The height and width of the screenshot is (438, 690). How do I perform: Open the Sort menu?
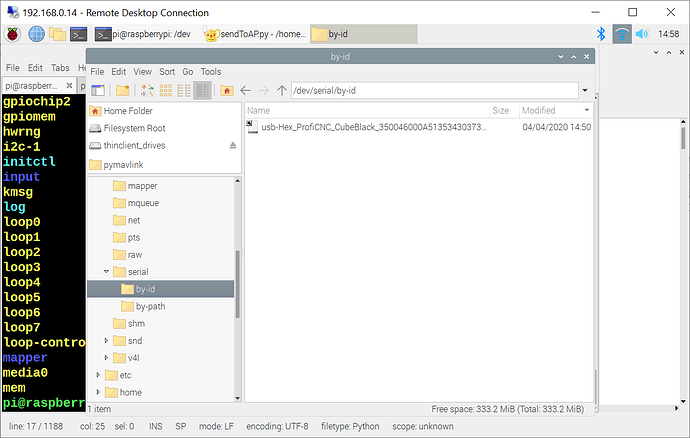[x=167, y=72]
